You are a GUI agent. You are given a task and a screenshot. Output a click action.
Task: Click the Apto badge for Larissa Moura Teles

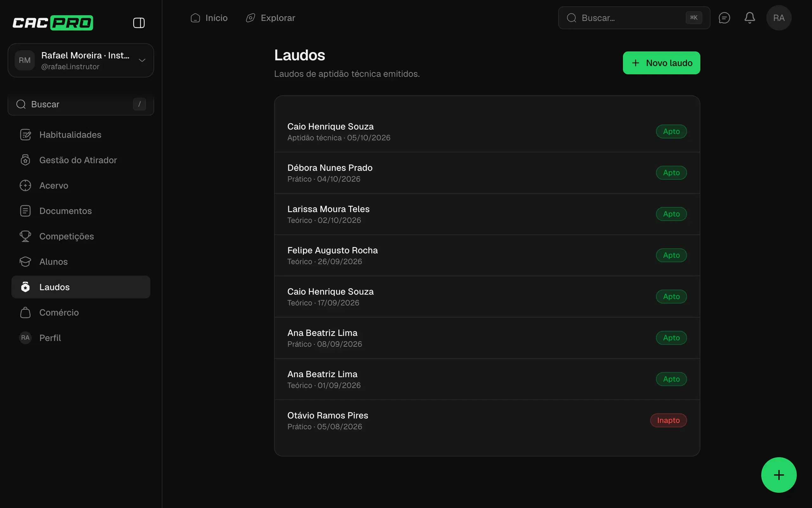(x=671, y=214)
